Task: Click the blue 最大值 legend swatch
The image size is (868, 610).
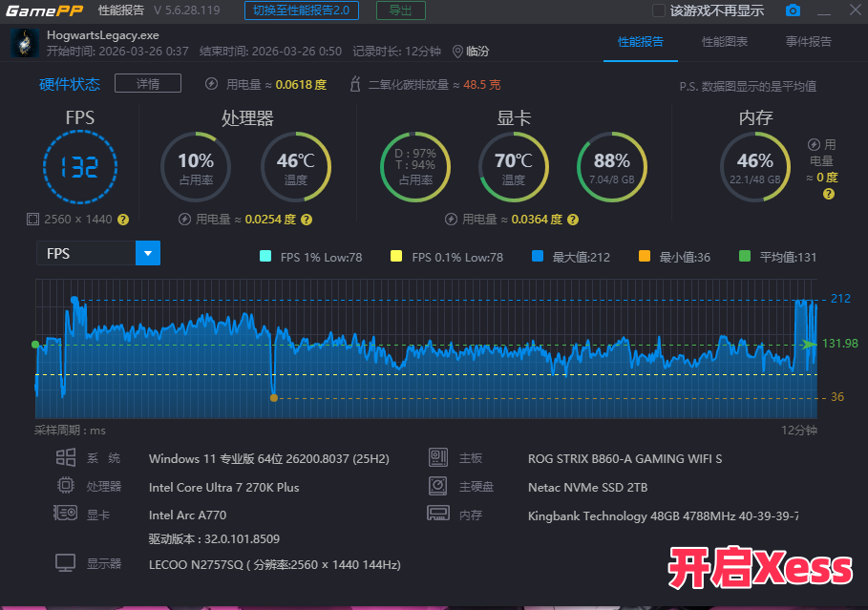Action: 537,256
